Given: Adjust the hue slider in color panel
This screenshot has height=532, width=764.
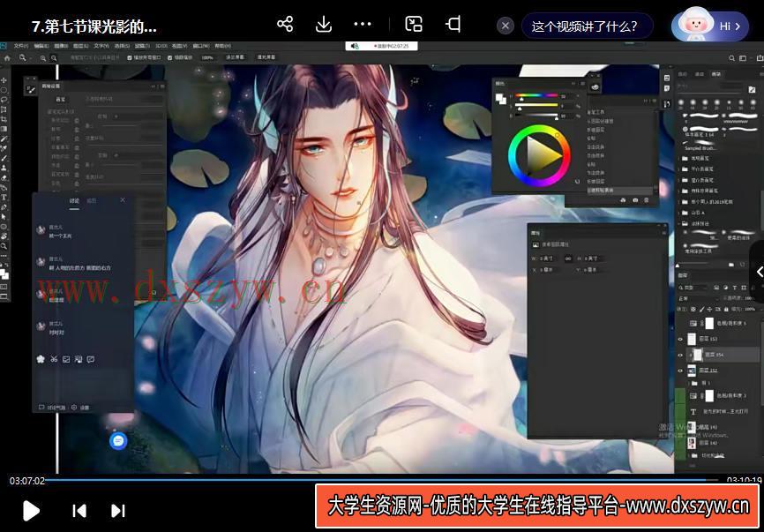Looking at the screenshot, I should 536,95.
